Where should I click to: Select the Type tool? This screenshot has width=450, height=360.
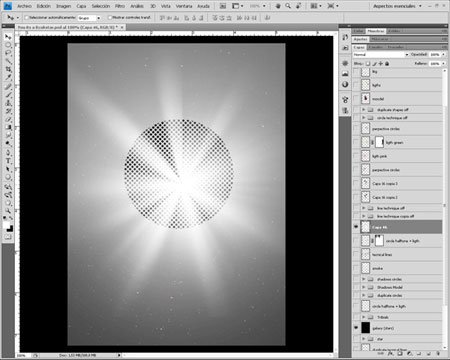pyautogui.click(x=8, y=161)
